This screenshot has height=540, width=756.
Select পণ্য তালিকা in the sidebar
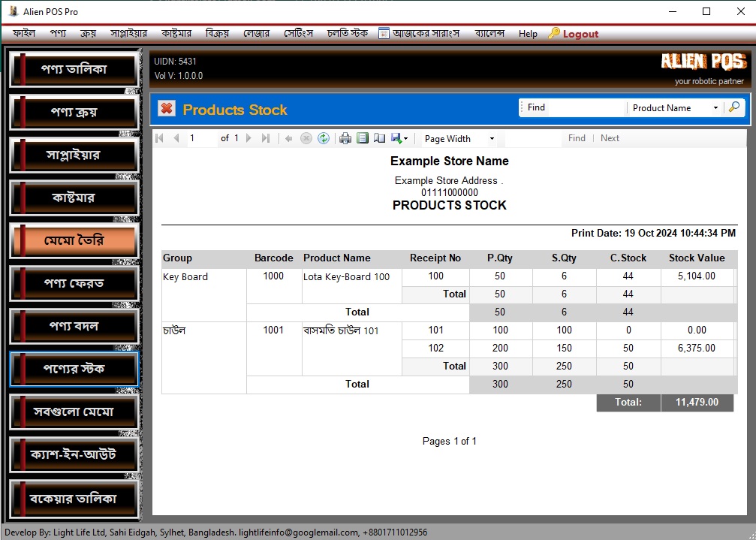coord(74,69)
